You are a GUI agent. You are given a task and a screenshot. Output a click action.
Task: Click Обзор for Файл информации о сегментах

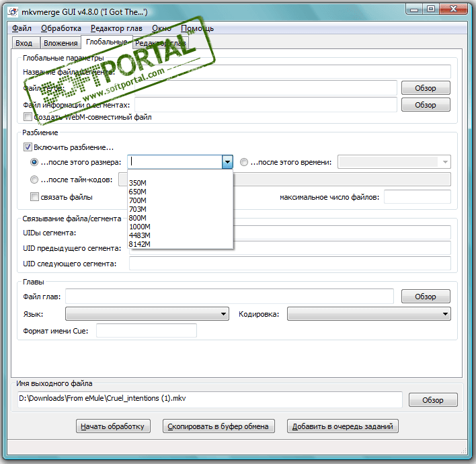tap(426, 105)
